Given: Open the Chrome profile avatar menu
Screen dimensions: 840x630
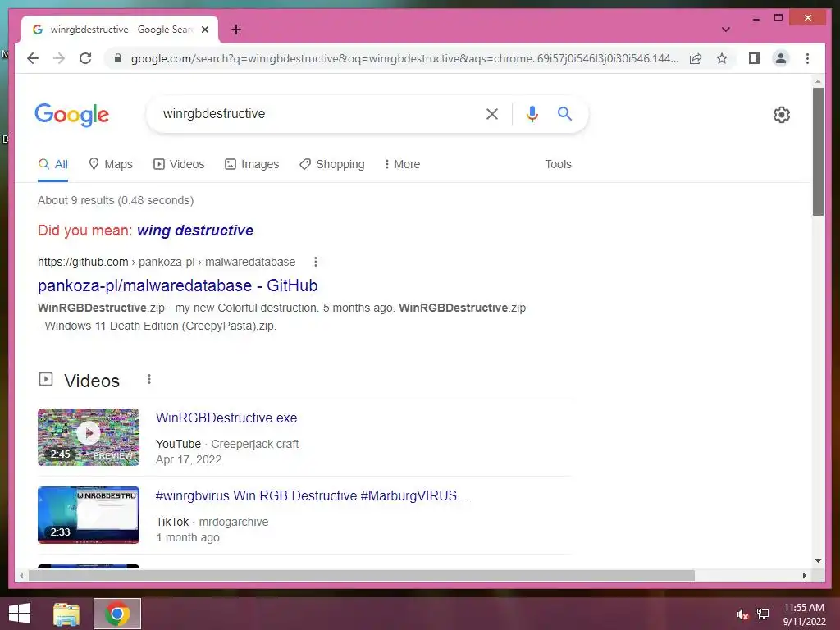Looking at the screenshot, I should pyautogui.click(x=781, y=58).
